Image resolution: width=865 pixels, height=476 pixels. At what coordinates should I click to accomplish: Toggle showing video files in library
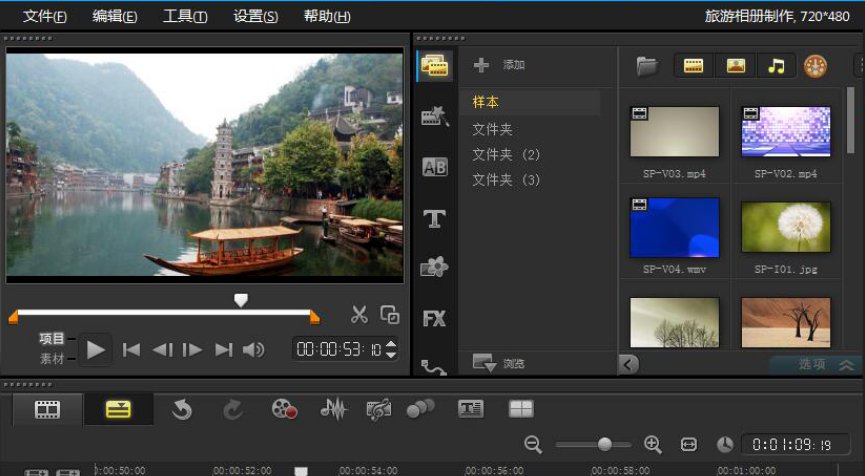(x=693, y=66)
